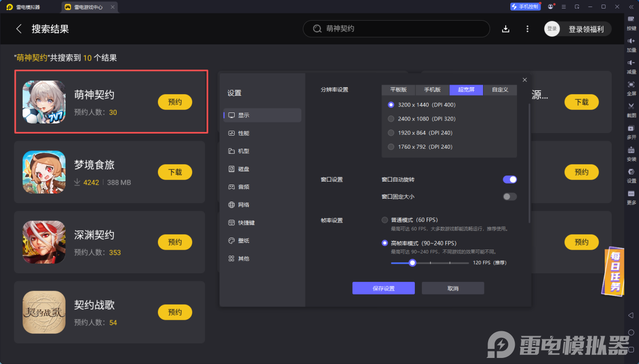Open the three-dot more options menu
The width and height of the screenshot is (639, 364).
[x=527, y=29]
